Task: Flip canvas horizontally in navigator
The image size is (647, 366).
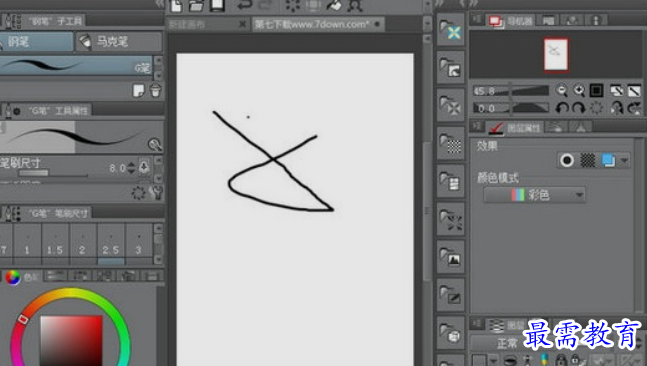Action: click(617, 108)
